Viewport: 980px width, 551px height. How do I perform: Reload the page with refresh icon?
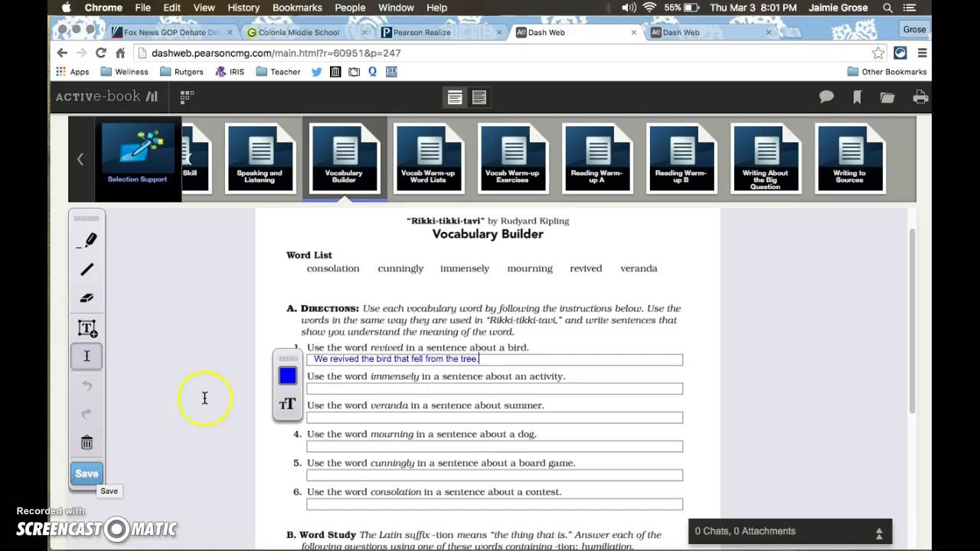100,53
